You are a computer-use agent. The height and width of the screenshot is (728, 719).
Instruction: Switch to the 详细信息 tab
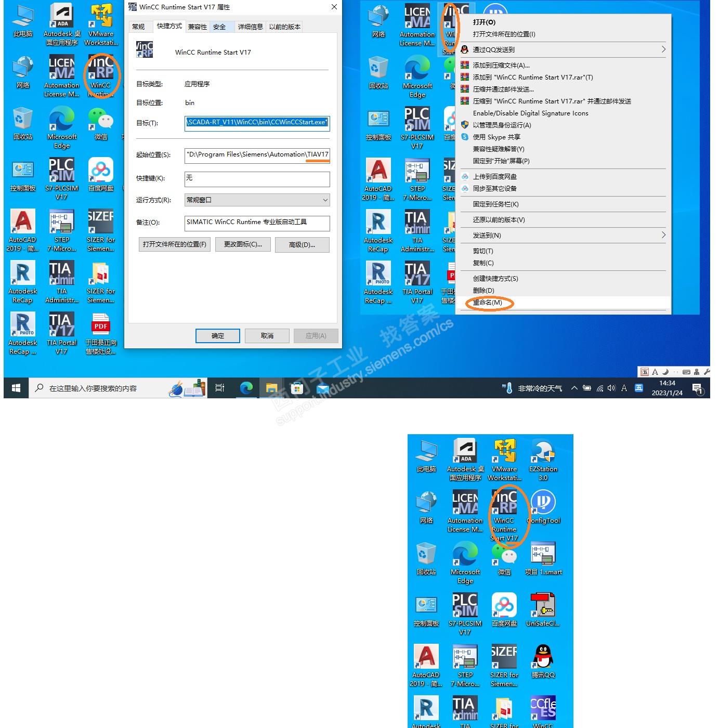(251, 27)
